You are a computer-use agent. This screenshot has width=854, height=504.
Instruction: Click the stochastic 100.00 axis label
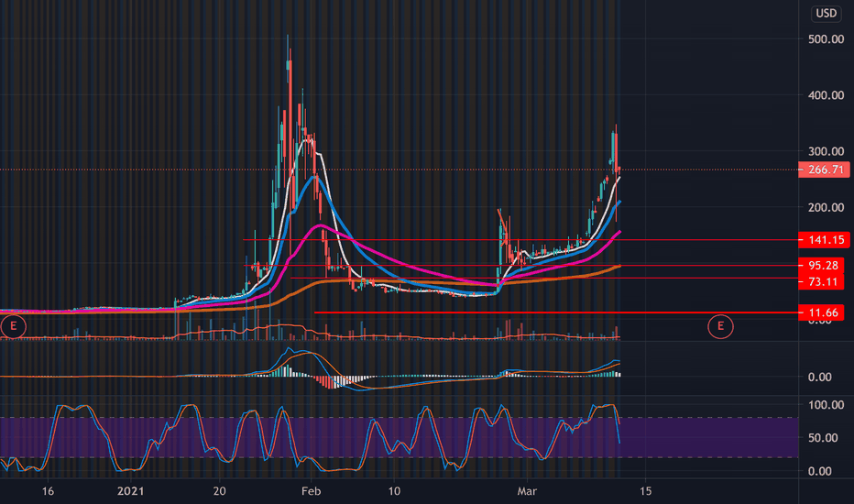[x=827, y=405]
